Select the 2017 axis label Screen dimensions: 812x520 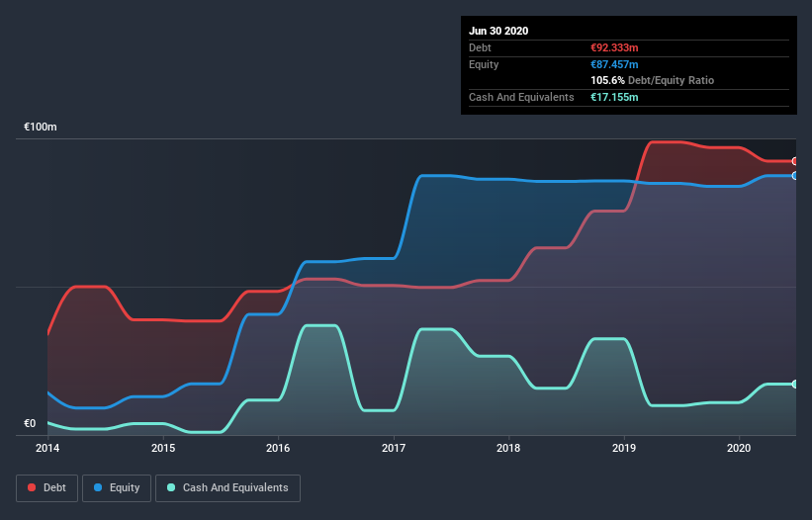tap(394, 448)
